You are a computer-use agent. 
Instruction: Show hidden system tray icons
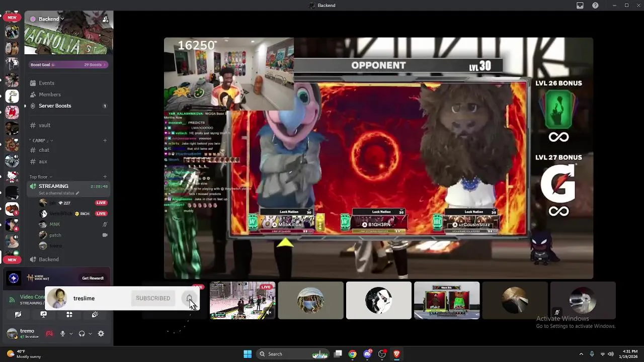click(x=581, y=354)
